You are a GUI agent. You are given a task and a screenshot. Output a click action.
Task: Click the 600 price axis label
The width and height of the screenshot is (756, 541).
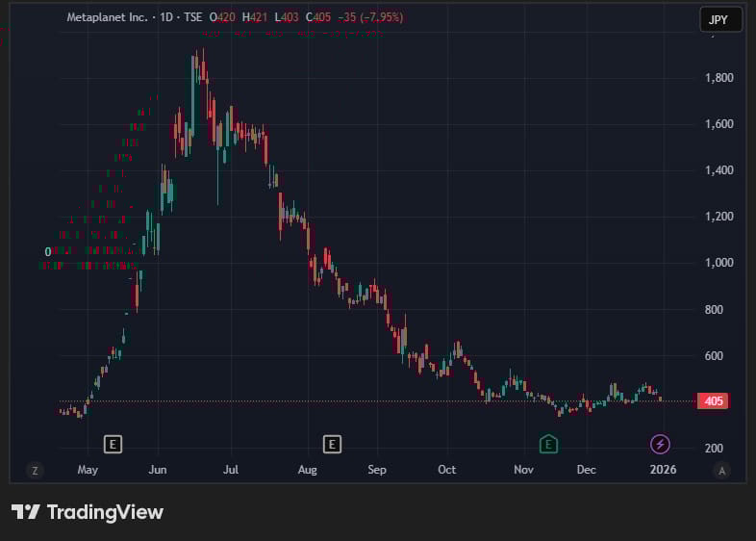(x=714, y=355)
